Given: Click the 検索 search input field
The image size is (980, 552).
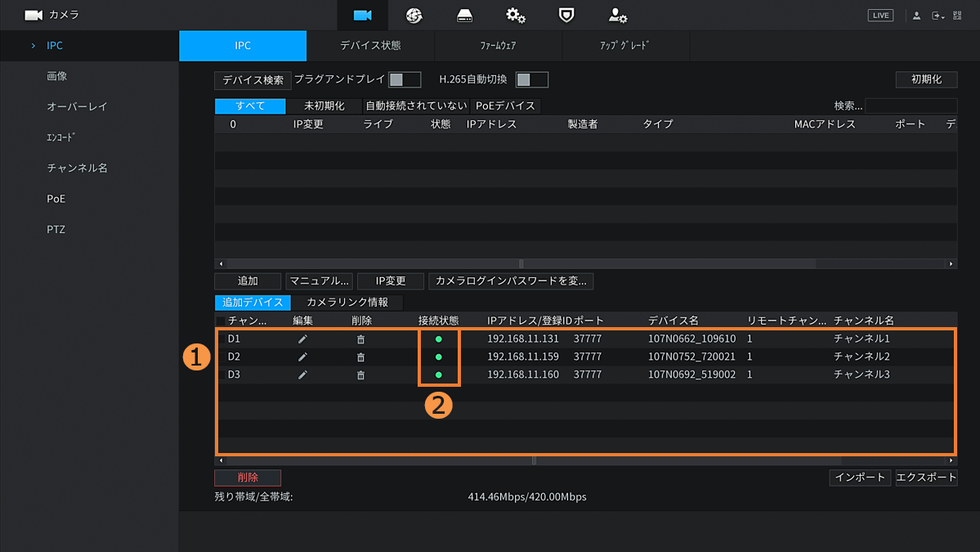Looking at the screenshot, I should [911, 105].
